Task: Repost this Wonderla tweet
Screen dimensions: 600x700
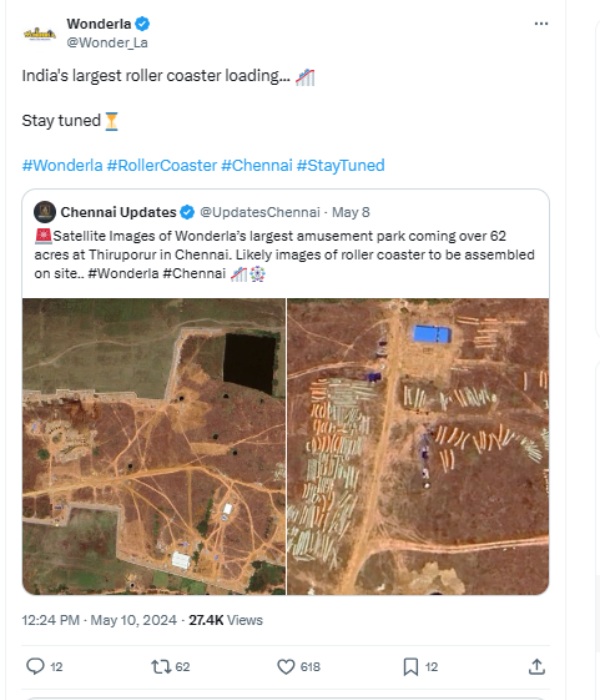Action: tap(161, 666)
